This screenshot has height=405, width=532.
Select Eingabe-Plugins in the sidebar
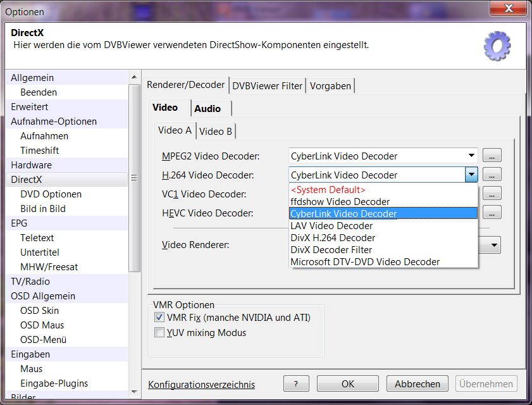(67, 383)
